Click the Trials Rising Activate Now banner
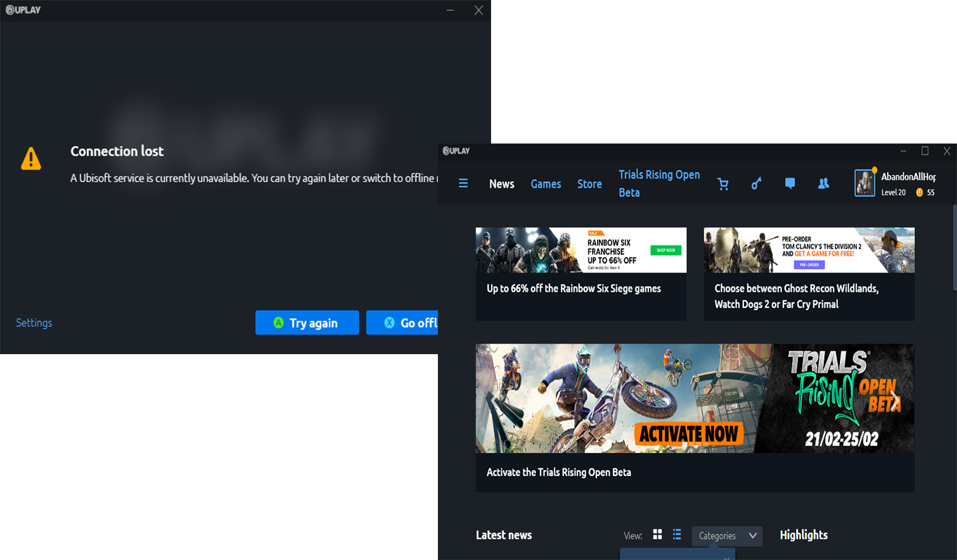The image size is (957, 560). tap(695, 398)
